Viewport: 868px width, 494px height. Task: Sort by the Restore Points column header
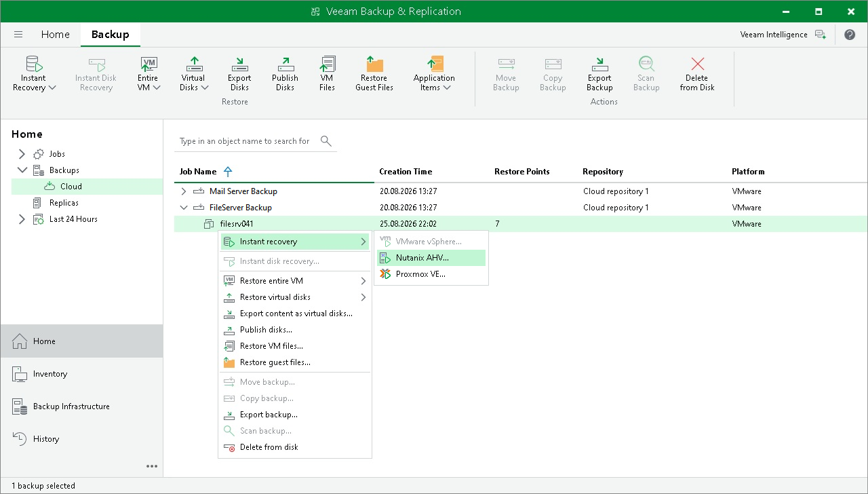[x=522, y=172]
